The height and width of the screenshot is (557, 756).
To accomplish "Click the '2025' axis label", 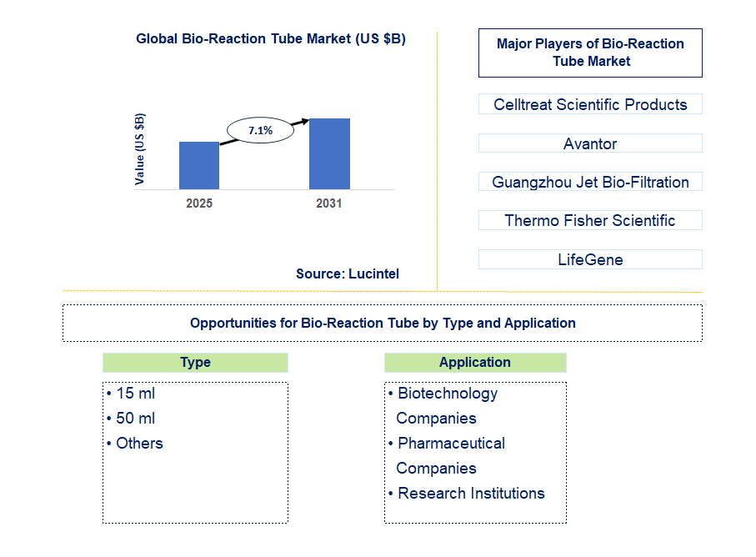I will point(199,203).
